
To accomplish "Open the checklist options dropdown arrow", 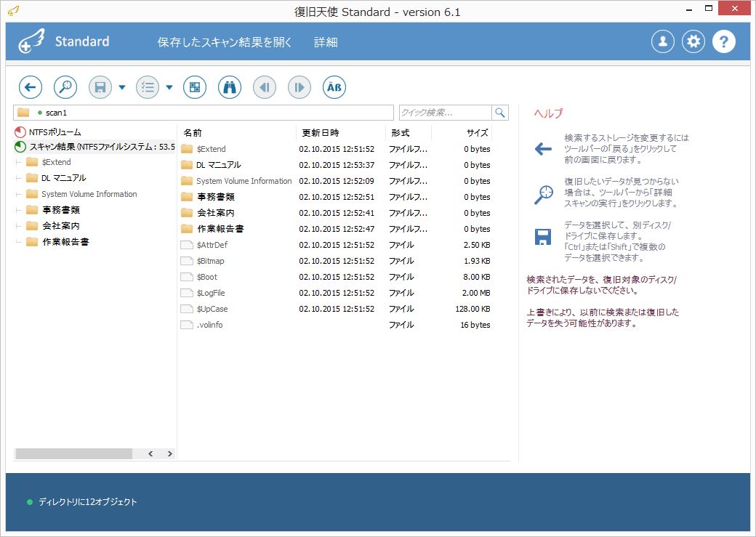I will [169, 87].
